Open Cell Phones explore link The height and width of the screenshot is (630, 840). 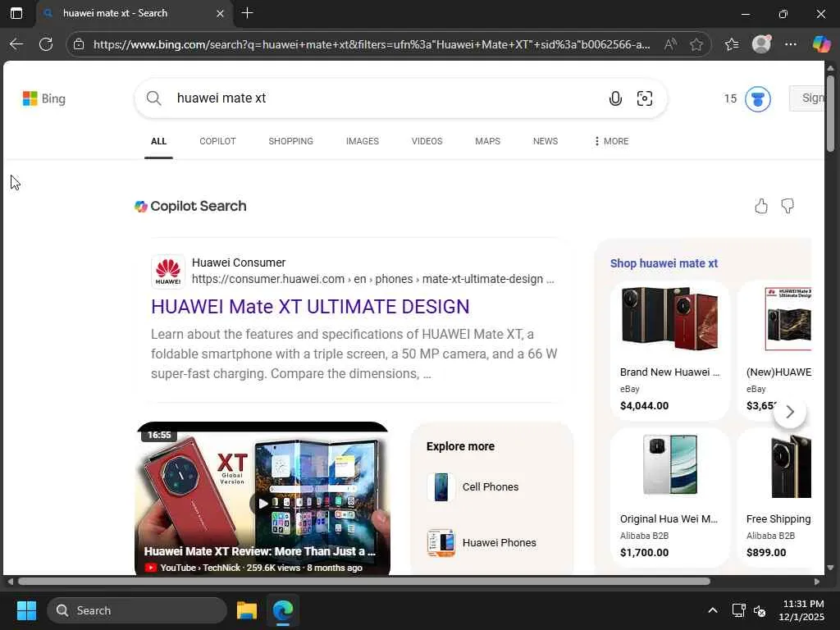click(x=491, y=487)
